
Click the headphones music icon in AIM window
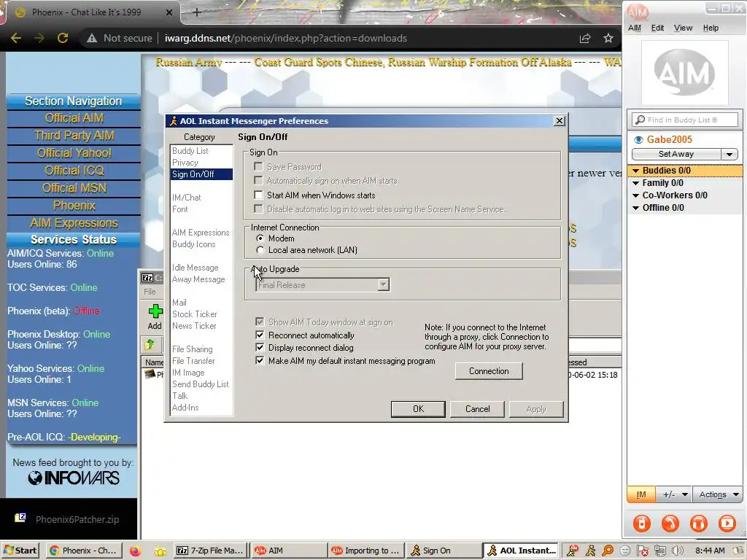[698, 523]
